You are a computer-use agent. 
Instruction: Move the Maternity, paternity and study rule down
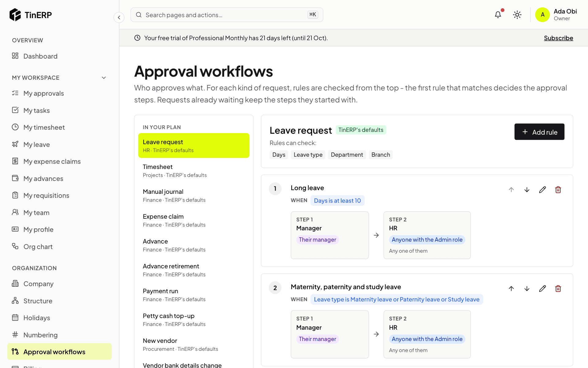527,289
